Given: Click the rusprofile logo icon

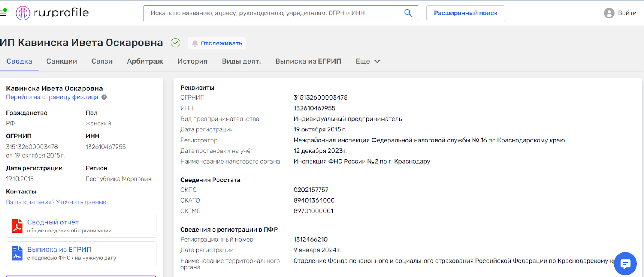Looking at the screenshot, I should [23, 13].
